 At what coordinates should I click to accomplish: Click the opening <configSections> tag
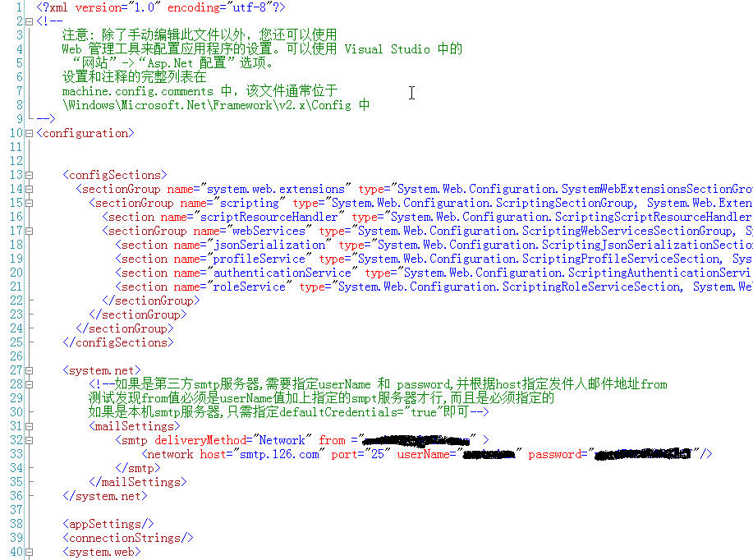(x=115, y=175)
